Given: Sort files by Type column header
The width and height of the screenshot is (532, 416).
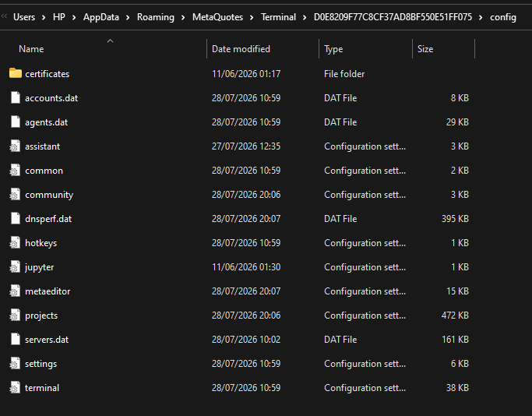Looking at the screenshot, I should 333,49.
